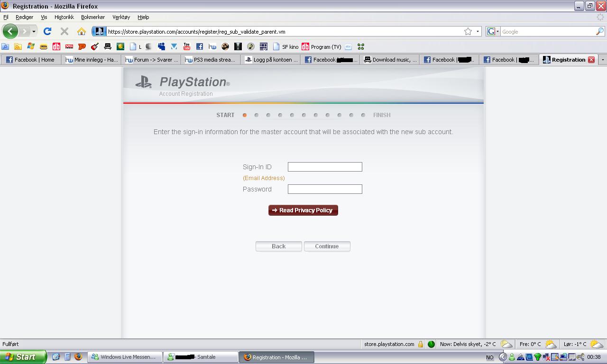Viewport: 607px width, 364px height.
Task: Switch to the Forum -> Svarer tab
Action: pos(151,60)
